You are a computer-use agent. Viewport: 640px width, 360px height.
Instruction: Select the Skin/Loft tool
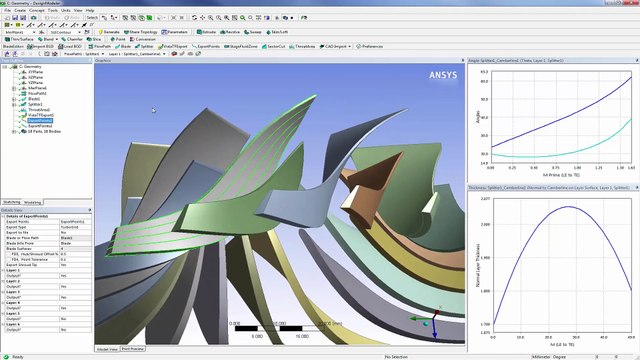pyautogui.click(x=277, y=32)
